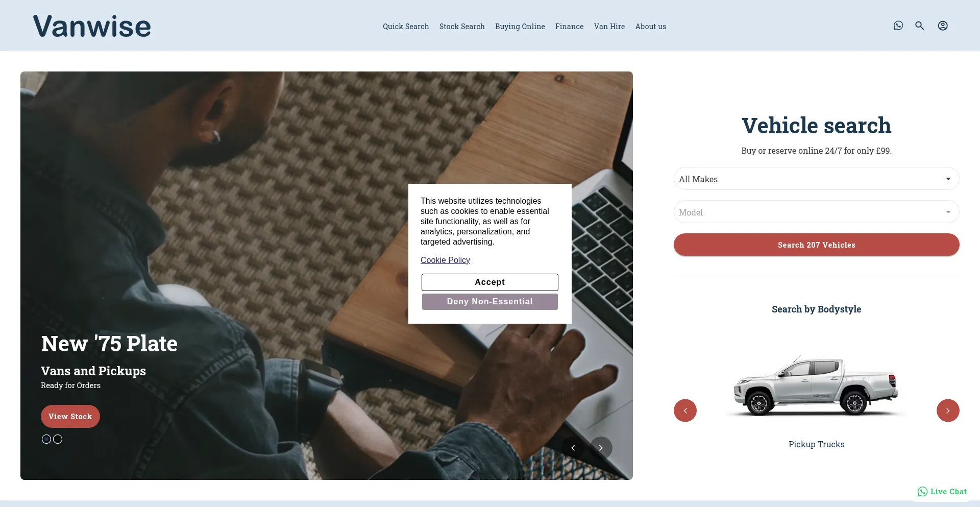
Task: Select the first carousel slide dot
Action: pos(46,439)
